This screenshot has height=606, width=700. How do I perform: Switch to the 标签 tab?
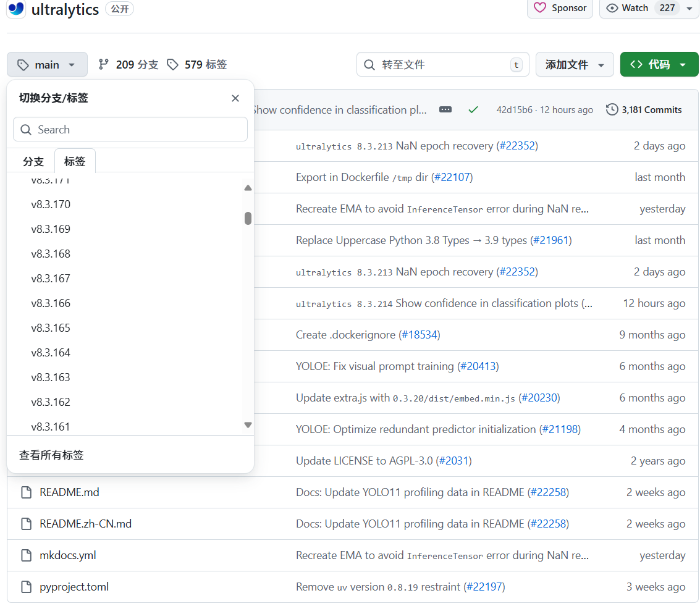pos(75,161)
